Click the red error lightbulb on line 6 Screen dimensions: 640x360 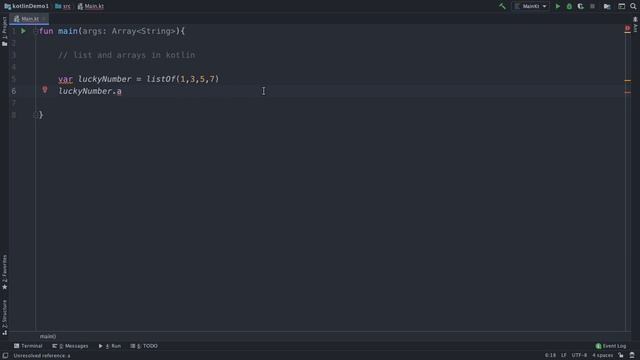45,90
